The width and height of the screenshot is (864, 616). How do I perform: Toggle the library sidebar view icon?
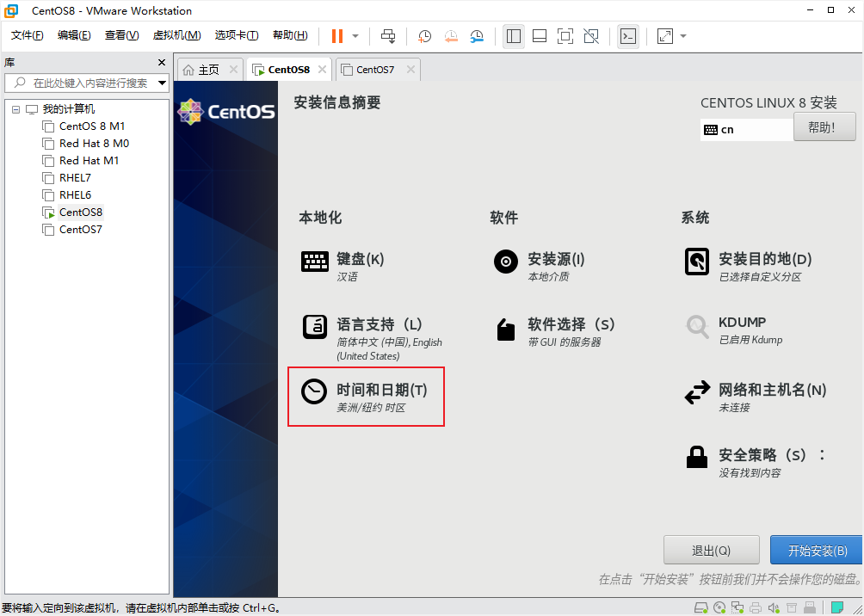tap(514, 36)
